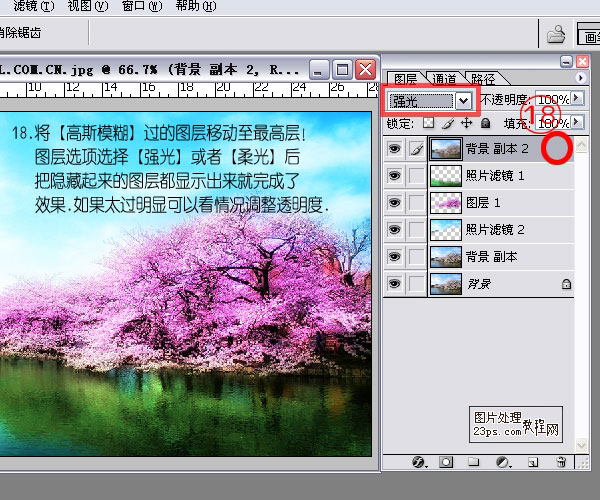
Task: Click the horizontal ruler above the canvas
Action: 189,90
